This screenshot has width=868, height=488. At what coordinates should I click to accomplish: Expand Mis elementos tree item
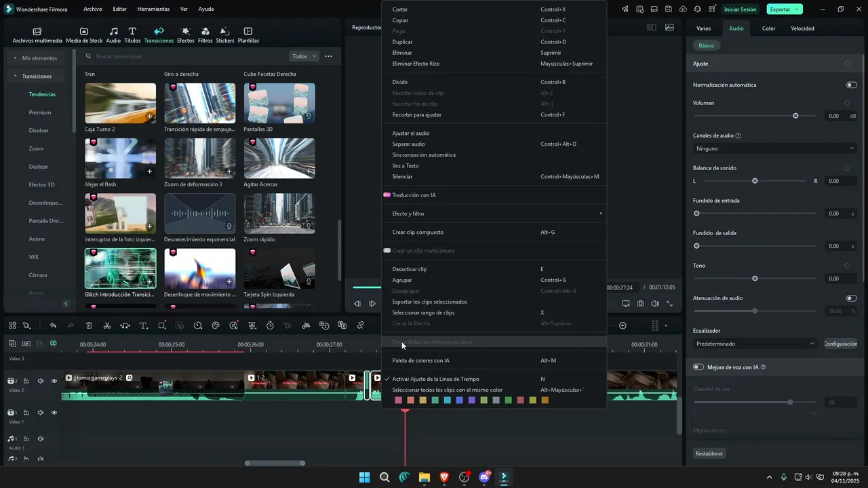point(15,58)
